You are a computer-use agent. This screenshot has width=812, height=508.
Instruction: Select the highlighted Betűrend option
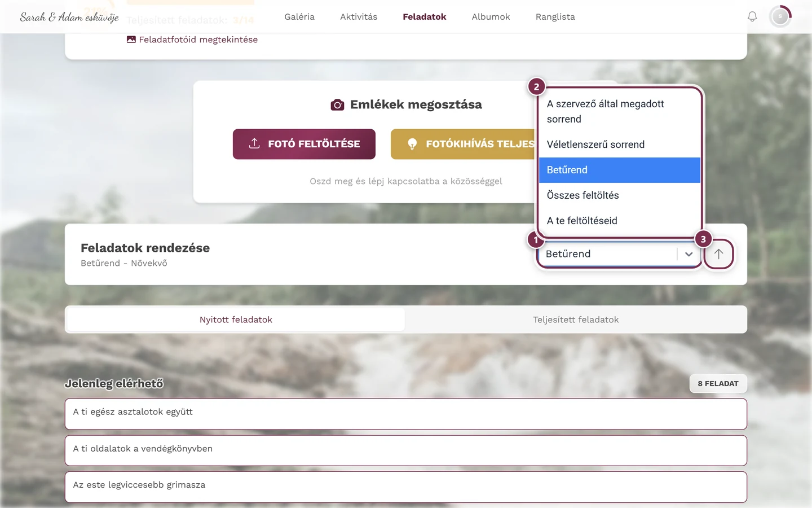coord(619,170)
